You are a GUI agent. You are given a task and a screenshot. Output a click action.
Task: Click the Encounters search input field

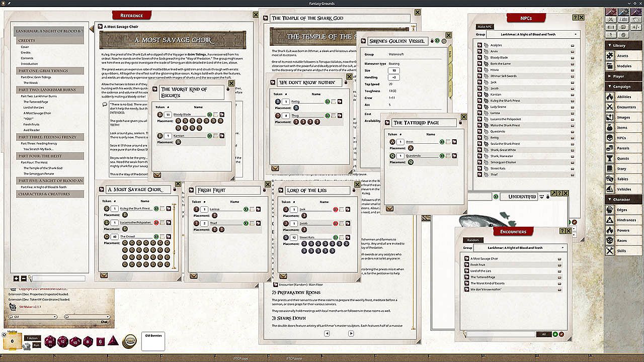(x=500, y=334)
